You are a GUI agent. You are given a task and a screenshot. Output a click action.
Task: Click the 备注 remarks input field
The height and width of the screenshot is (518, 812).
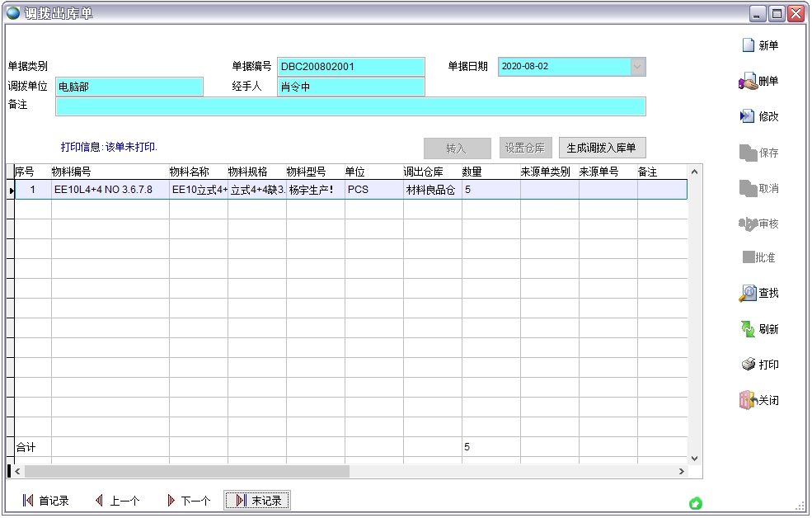(350, 106)
